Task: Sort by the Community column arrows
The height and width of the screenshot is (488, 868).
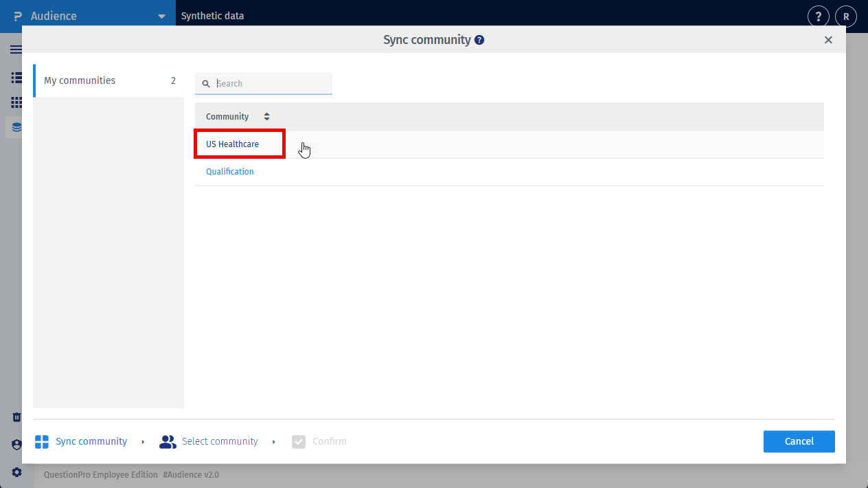Action: click(267, 117)
